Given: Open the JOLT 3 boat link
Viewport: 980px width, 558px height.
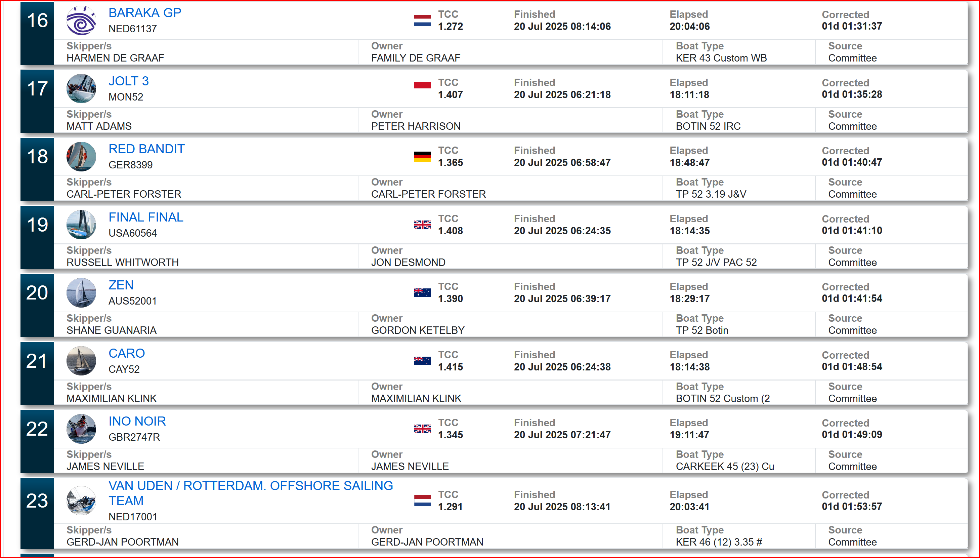Looking at the screenshot, I should click(128, 81).
